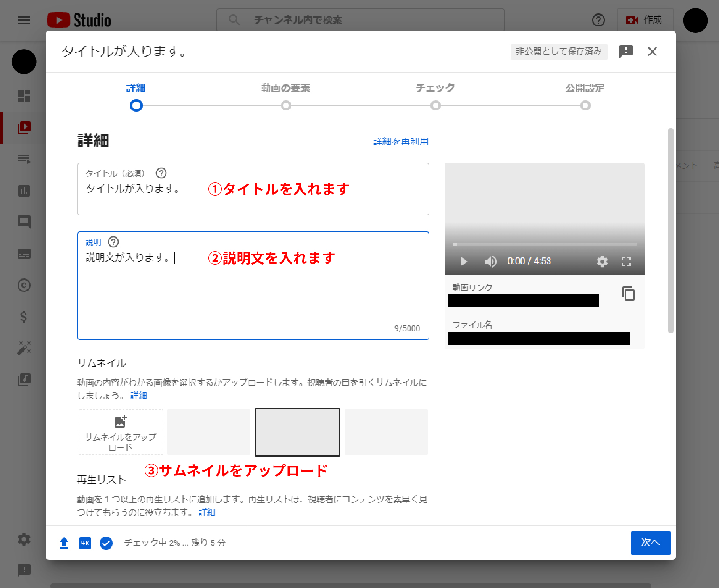Enter fullscreen in video preview
This screenshot has width=719, height=588.
point(626,261)
